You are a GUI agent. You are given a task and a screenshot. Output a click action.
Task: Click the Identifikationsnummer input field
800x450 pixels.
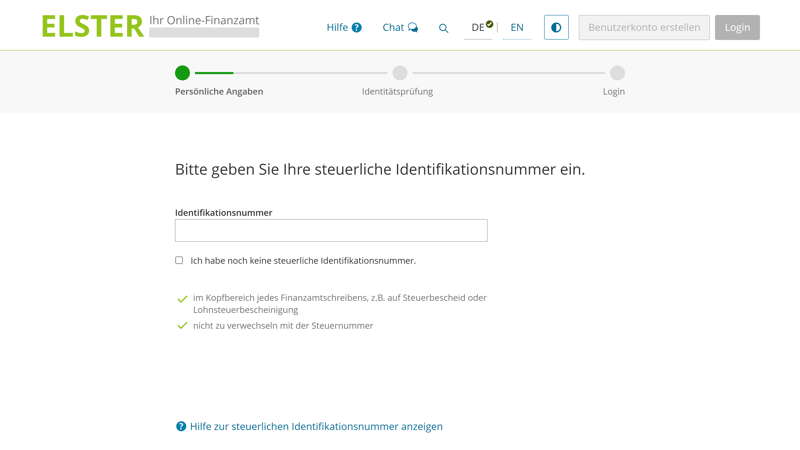coord(331,230)
